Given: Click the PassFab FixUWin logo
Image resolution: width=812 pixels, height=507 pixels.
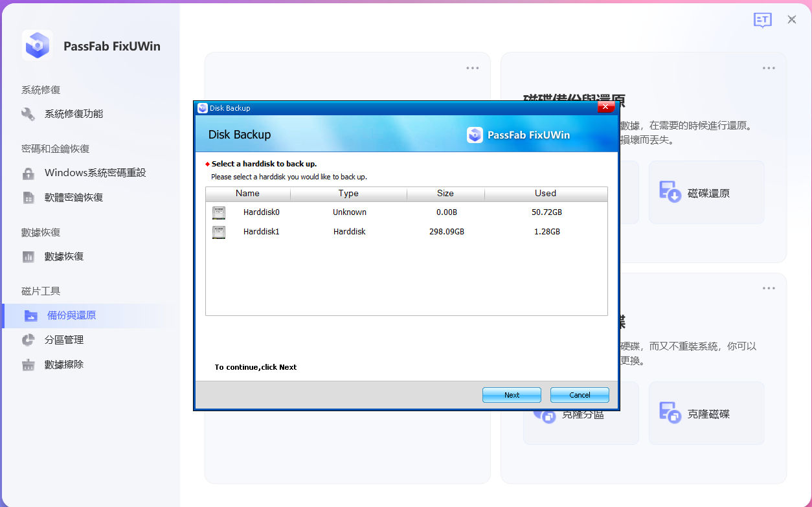Looking at the screenshot, I should pyautogui.click(x=37, y=45).
